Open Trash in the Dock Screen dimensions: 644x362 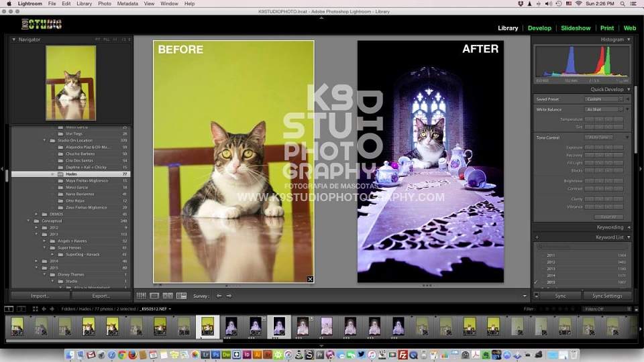574,355
